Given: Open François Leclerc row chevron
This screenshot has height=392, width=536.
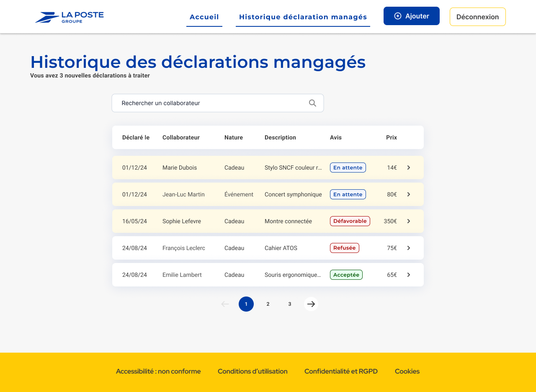Looking at the screenshot, I should coord(409,248).
